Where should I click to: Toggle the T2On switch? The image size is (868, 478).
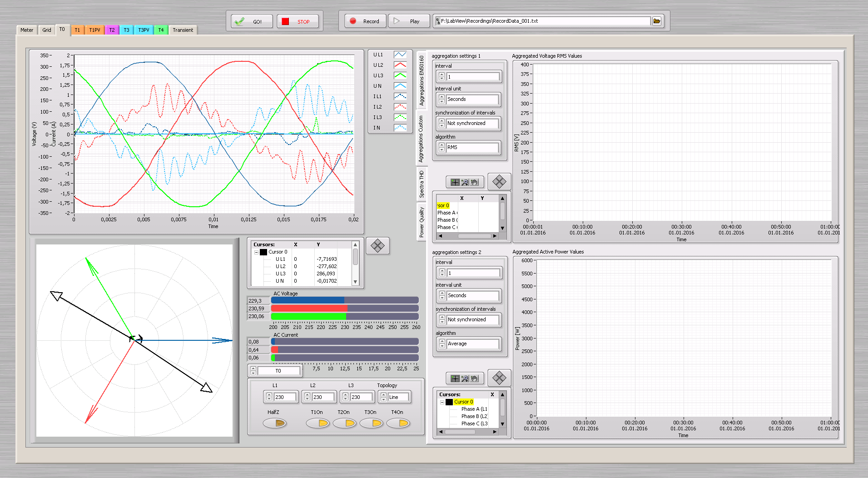tap(344, 423)
